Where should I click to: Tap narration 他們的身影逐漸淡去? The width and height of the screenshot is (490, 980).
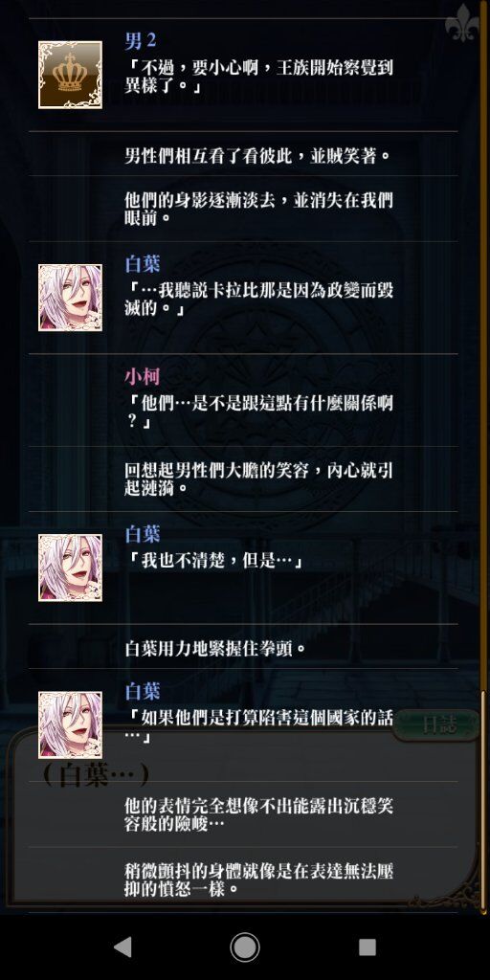tap(258, 209)
